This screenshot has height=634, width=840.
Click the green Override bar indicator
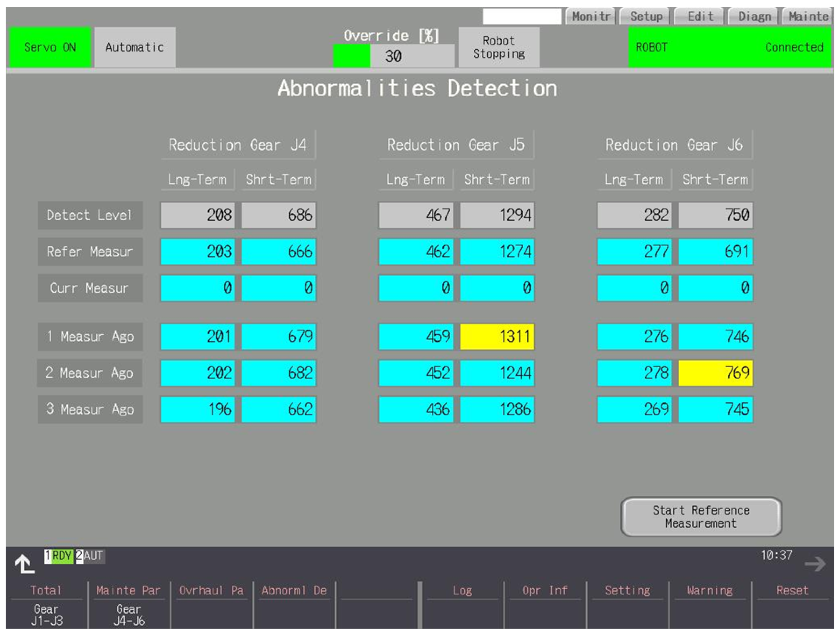click(352, 56)
